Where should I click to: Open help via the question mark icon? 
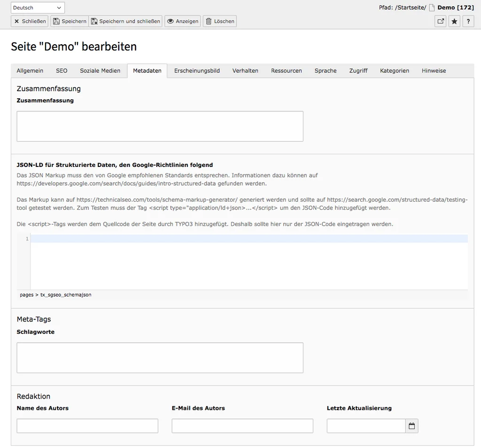click(x=468, y=21)
